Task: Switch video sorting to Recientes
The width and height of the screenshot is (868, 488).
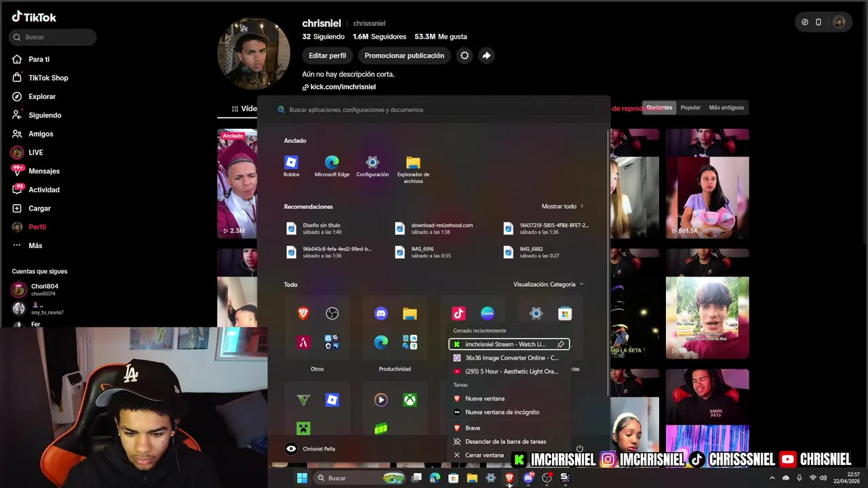Action: [x=659, y=108]
